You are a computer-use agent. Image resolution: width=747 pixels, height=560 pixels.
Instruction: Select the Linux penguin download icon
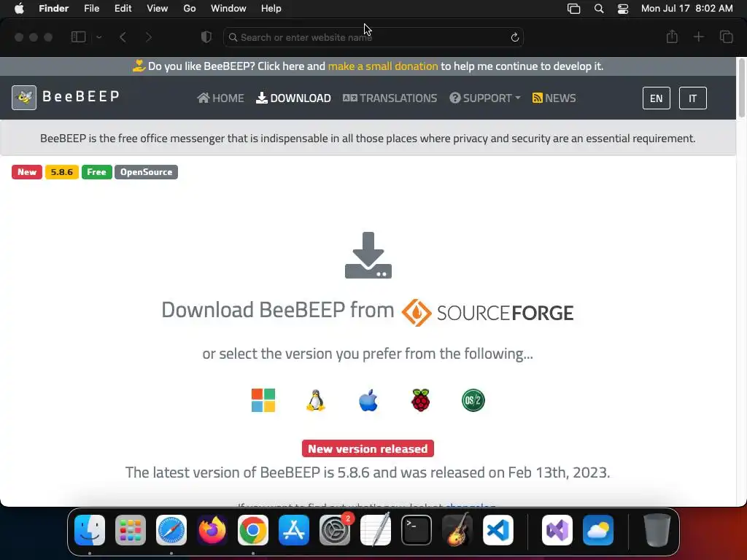pos(315,400)
